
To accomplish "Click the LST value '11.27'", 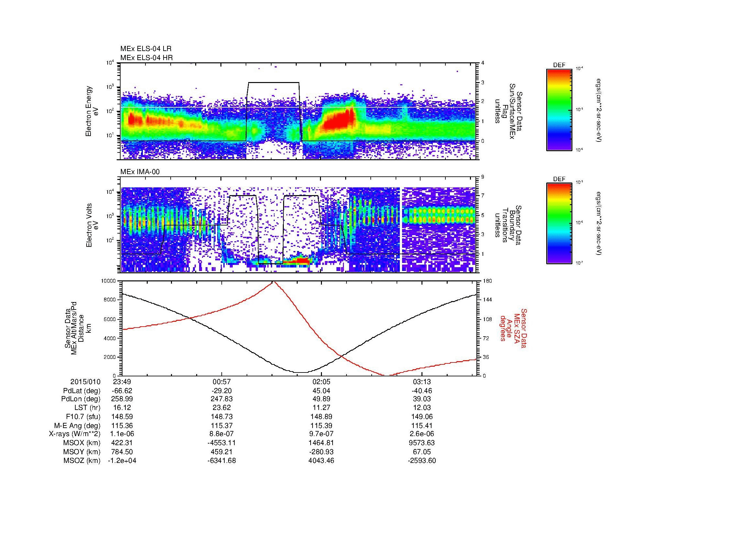I will [x=321, y=408].
